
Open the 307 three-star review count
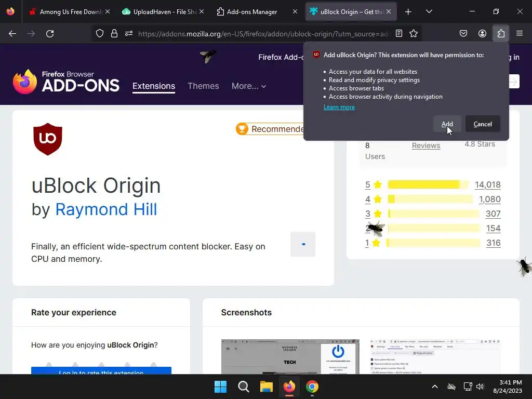(x=493, y=214)
